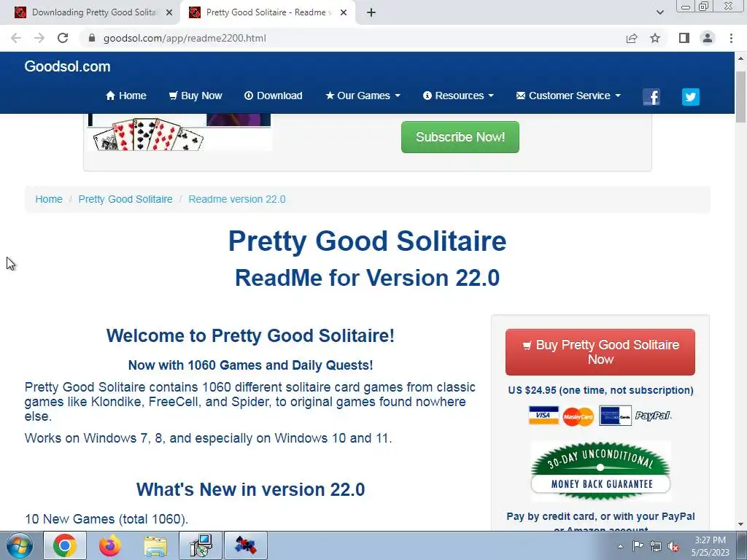Click Readme version 22.0 breadcrumb
Image resolution: width=747 pixels, height=560 pixels.
(x=237, y=199)
